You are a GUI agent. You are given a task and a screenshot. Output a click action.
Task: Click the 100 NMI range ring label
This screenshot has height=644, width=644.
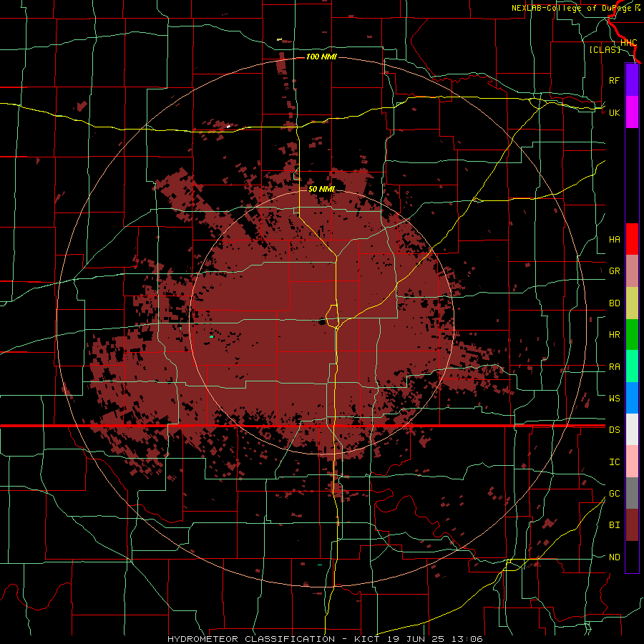tap(321, 57)
